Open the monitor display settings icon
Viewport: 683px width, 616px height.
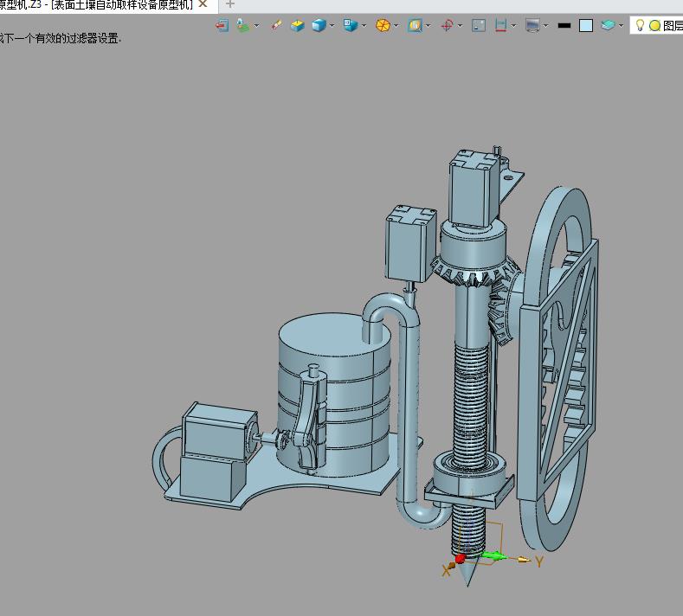(x=532, y=25)
